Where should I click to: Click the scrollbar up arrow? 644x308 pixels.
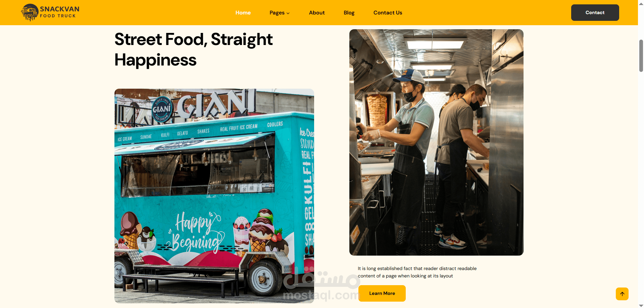pyautogui.click(x=641, y=2)
